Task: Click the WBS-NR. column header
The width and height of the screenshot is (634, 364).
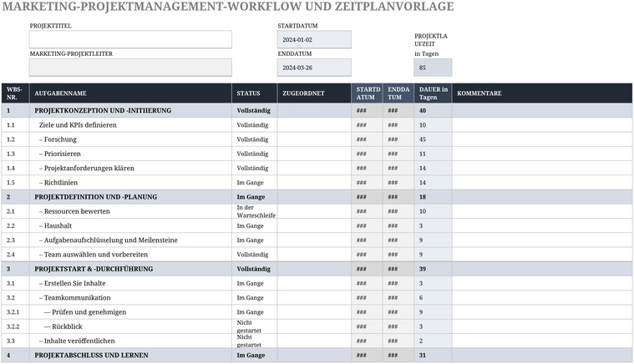Action: pos(15,93)
